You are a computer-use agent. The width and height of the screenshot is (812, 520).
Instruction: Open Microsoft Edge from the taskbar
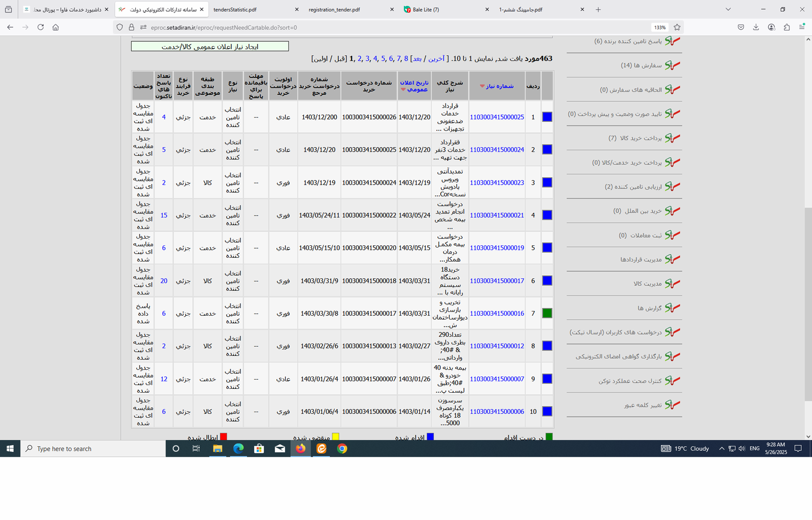(x=238, y=448)
